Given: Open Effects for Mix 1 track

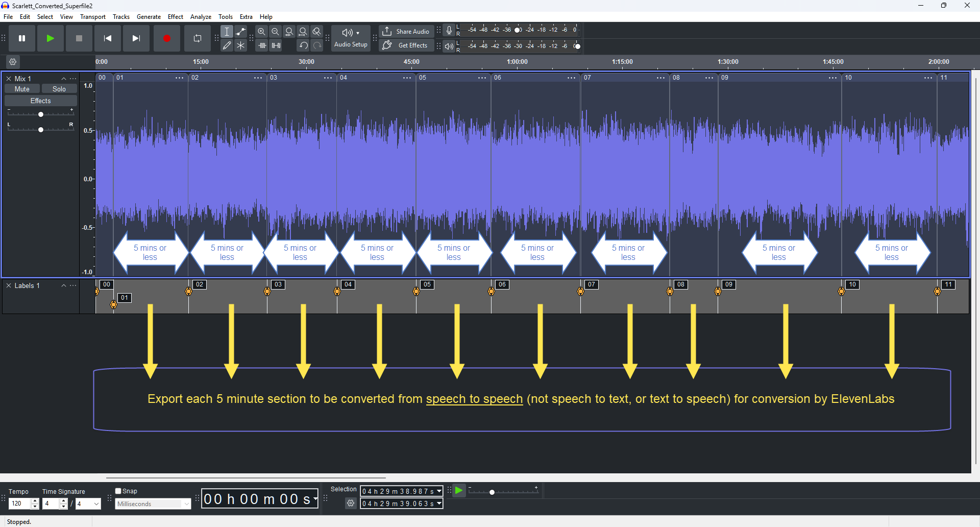Looking at the screenshot, I should coord(41,101).
